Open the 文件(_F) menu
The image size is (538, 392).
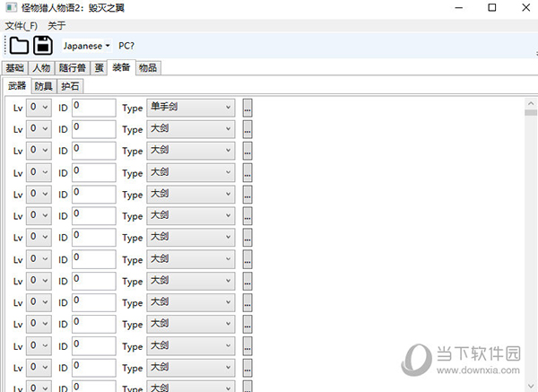point(22,25)
